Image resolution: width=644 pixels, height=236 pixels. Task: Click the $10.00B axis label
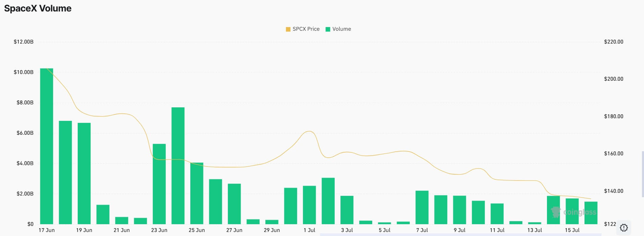point(24,72)
